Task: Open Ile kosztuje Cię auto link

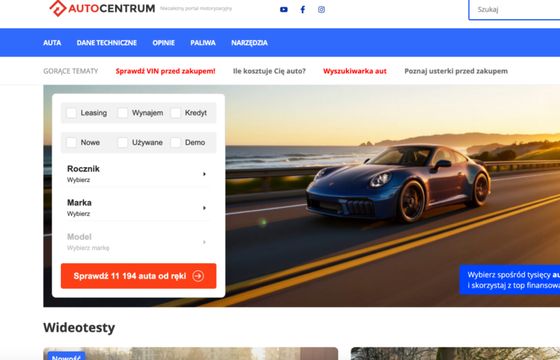Action: point(269,71)
